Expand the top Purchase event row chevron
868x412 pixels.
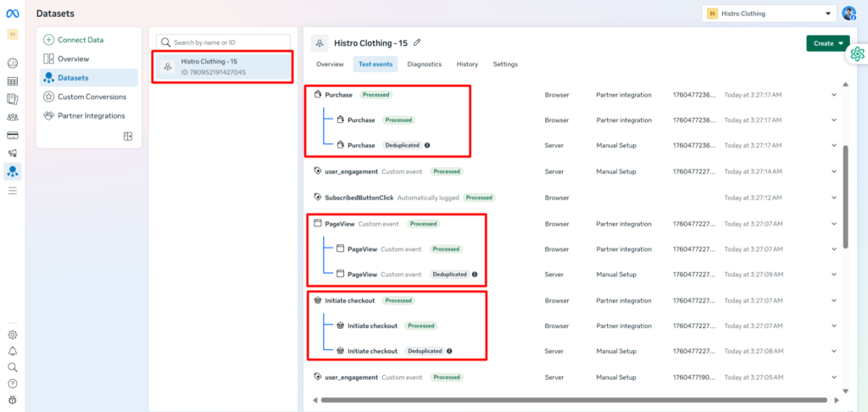tap(833, 95)
